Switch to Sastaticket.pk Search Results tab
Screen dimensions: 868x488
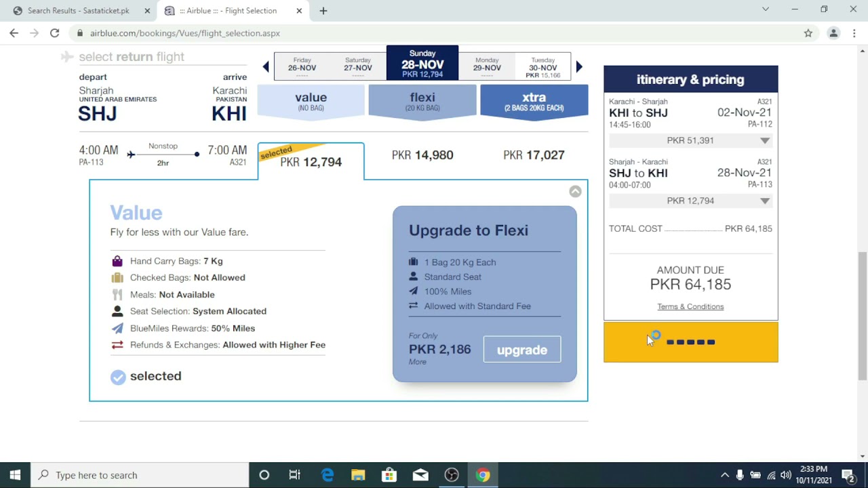[x=78, y=11]
